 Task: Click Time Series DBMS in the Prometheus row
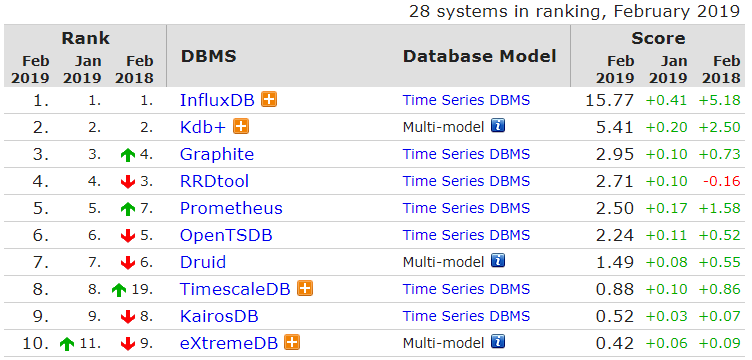(x=466, y=208)
